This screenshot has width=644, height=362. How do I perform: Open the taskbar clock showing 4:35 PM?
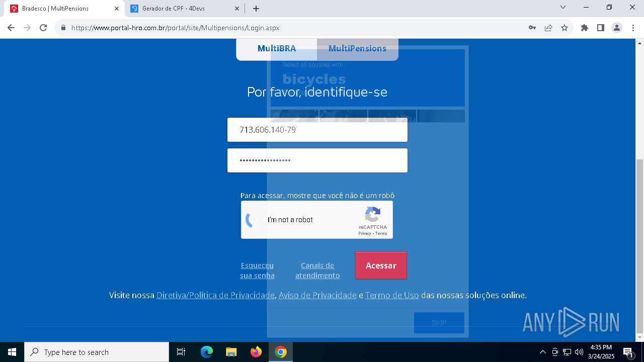[601, 352]
